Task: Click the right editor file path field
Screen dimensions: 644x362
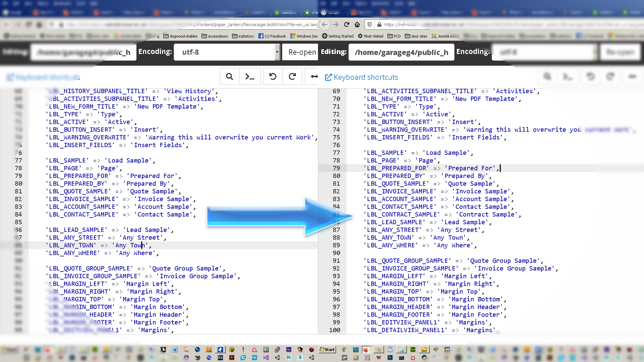Action: pyautogui.click(x=401, y=52)
